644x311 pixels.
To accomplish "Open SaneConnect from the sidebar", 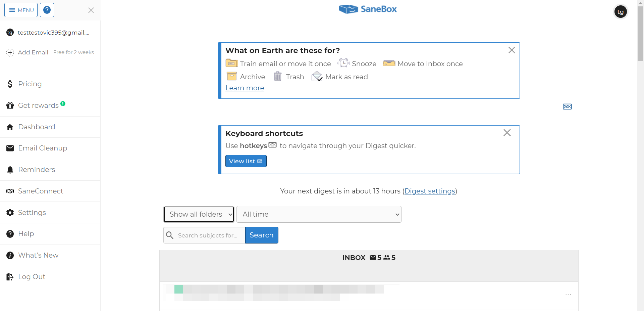I will (40, 191).
